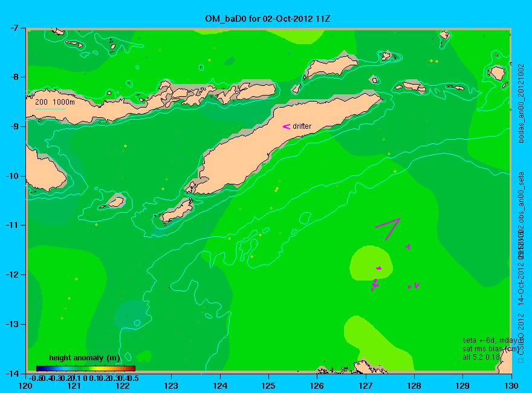Click the longitude tick label 124

(x=220, y=386)
